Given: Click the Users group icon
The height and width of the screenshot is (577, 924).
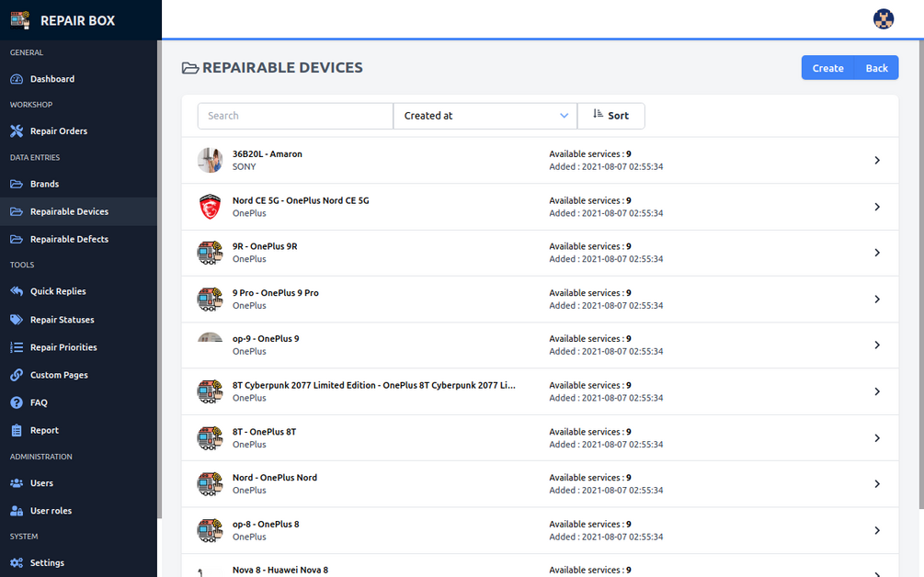Looking at the screenshot, I should click(17, 483).
